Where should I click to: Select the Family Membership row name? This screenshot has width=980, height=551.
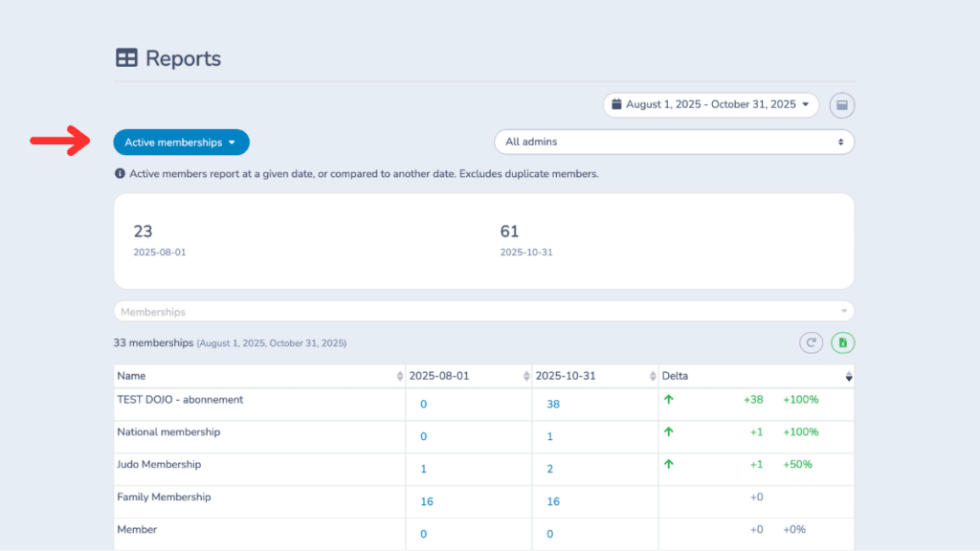pyautogui.click(x=164, y=497)
